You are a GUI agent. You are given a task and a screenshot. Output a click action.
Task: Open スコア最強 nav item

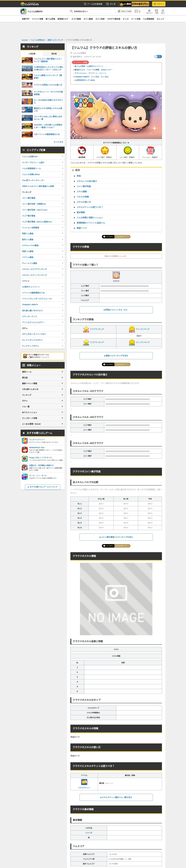[76, 19]
